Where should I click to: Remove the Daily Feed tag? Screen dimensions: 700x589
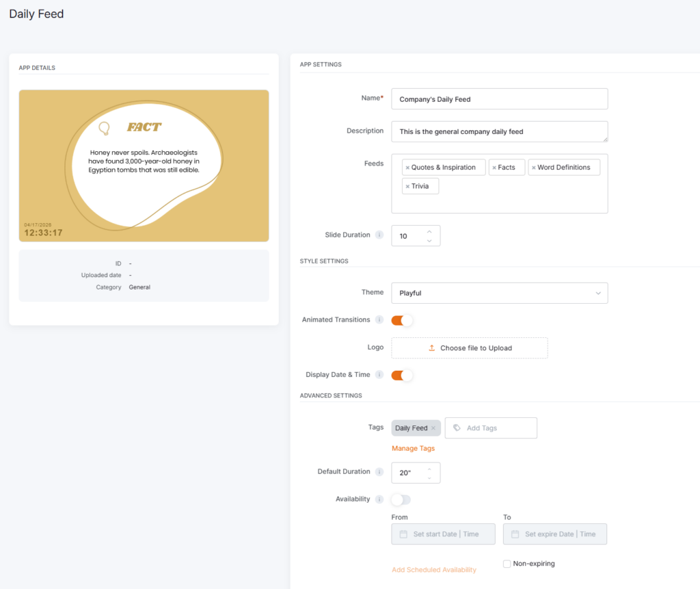433,428
